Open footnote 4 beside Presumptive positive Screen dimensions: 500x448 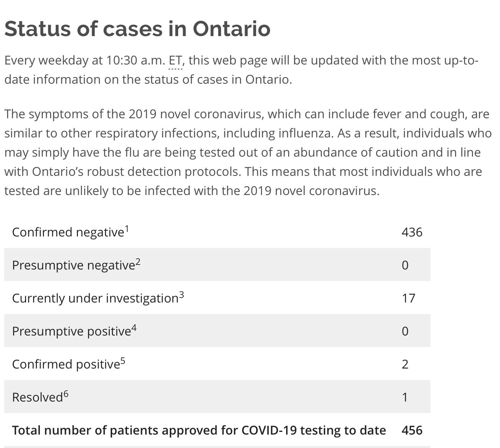click(x=134, y=328)
